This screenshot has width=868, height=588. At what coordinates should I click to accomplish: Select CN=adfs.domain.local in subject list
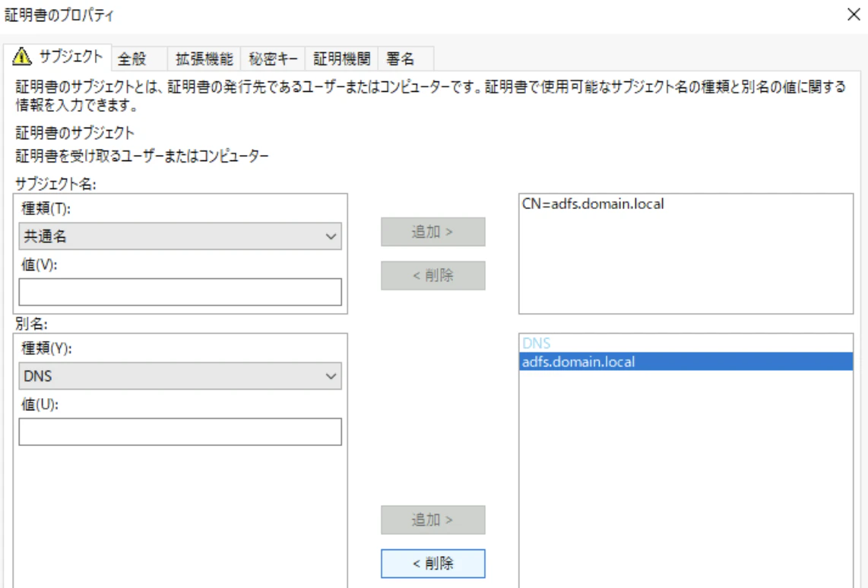point(593,204)
